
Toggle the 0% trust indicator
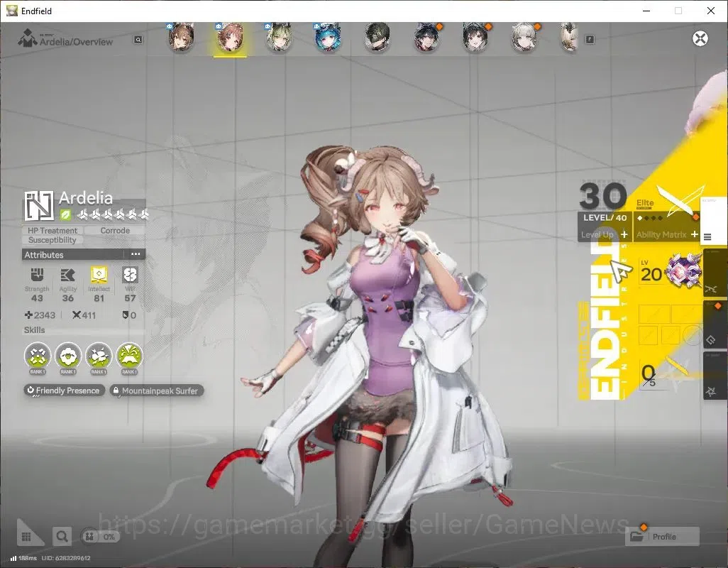click(100, 537)
